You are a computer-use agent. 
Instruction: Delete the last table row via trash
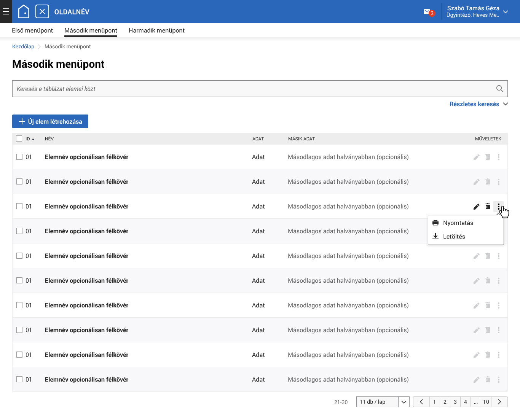tap(488, 379)
